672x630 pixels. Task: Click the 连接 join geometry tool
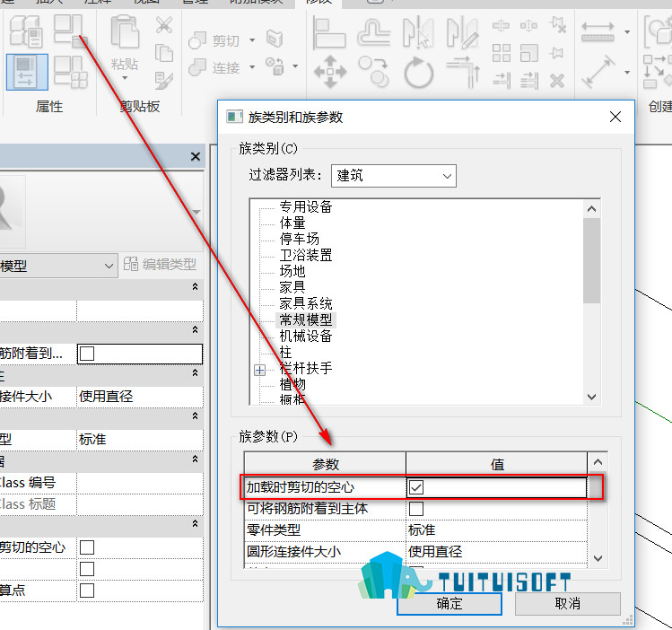[x=214, y=67]
